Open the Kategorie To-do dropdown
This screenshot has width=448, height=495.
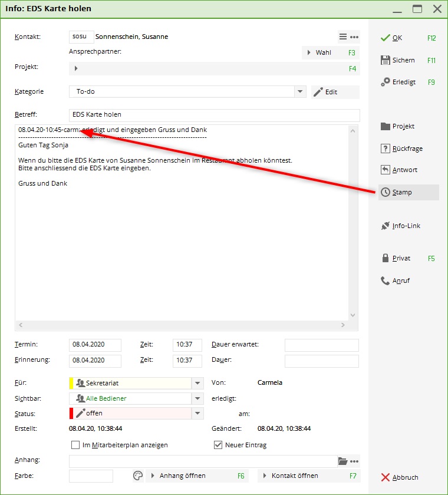301,92
